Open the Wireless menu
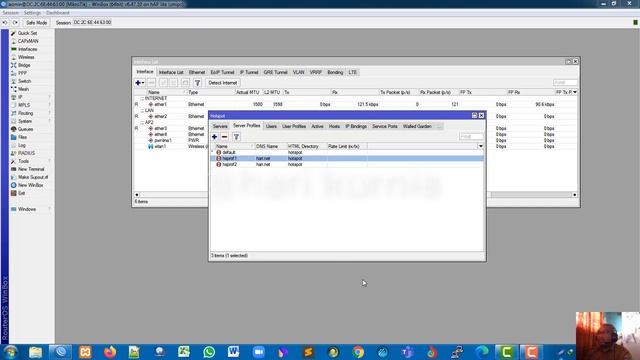The image size is (640, 360). point(26,57)
